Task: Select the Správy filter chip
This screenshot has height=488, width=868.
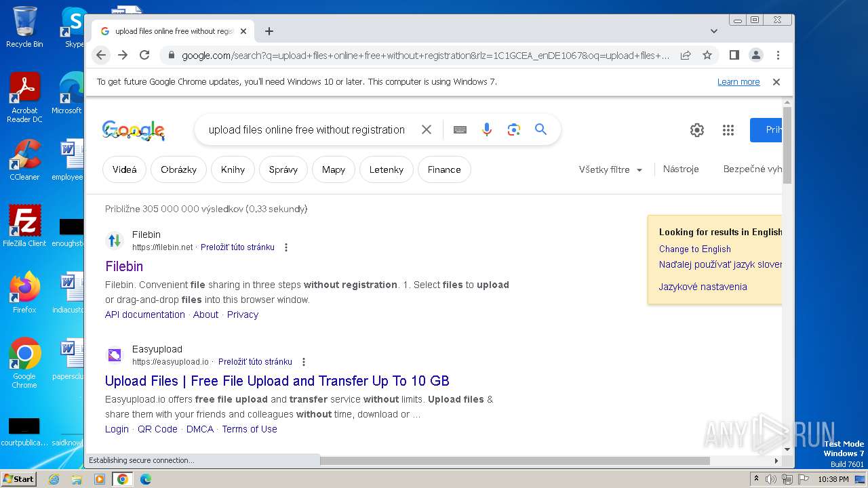Action: (x=283, y=169)
